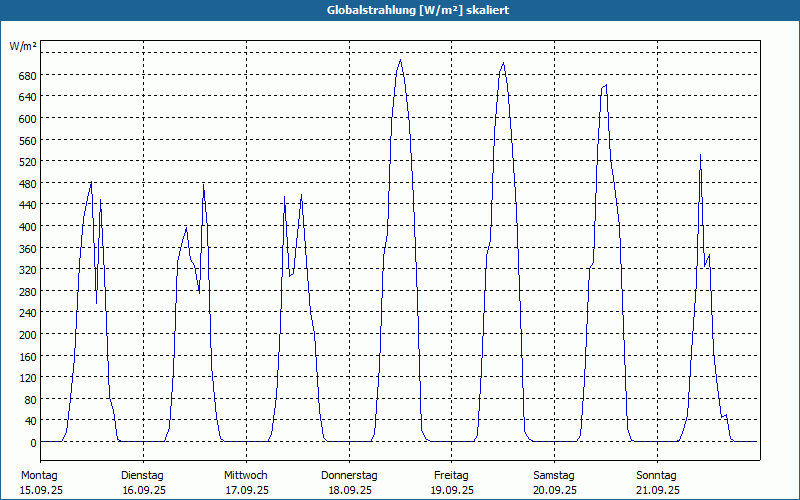The width and height of the screenshot is (800, 500).
Task: Click the 400 y-axis value
Action: [x=28, y=227]
